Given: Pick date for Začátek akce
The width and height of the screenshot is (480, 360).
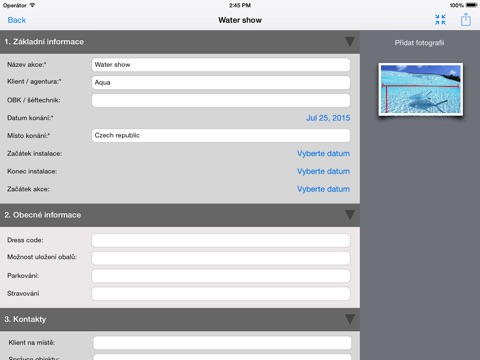Looking at the screenshot, I should click(x=323, y=189).
